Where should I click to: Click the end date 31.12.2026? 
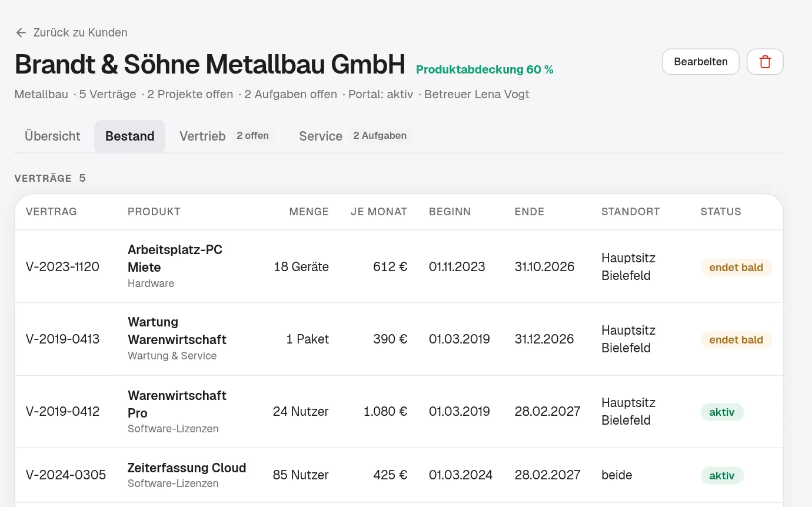click(544, 339)
